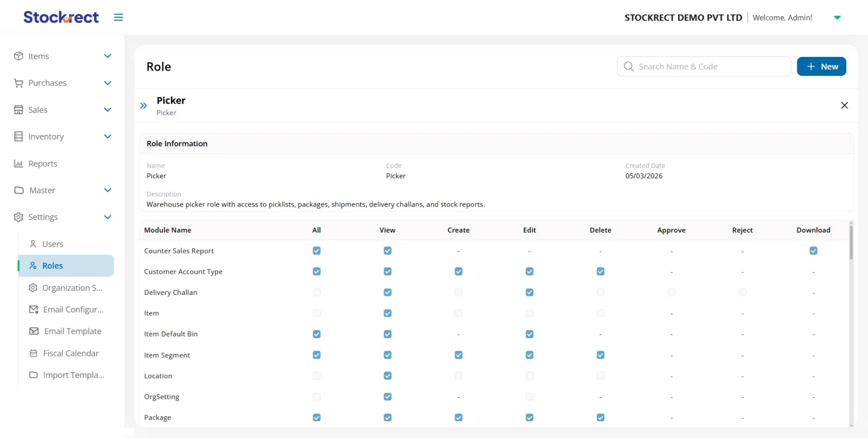Click the Created Date value 05/03/2026

click(x=644, y=176)
